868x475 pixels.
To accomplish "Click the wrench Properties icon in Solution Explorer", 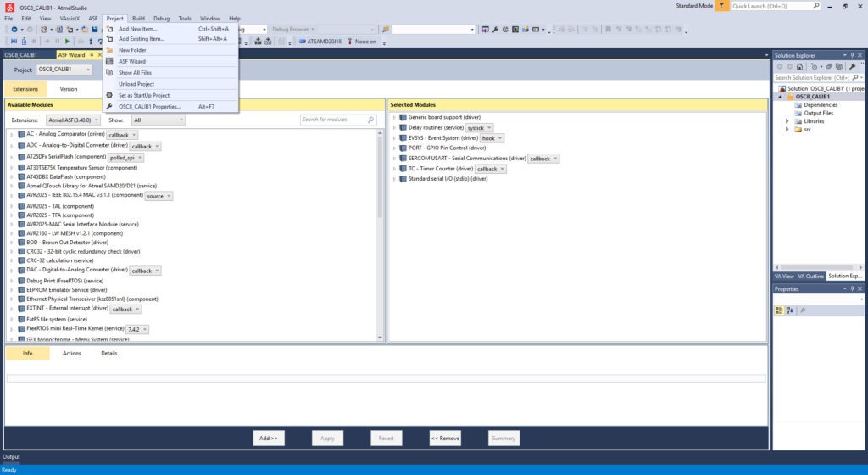I will click(853, 66).
